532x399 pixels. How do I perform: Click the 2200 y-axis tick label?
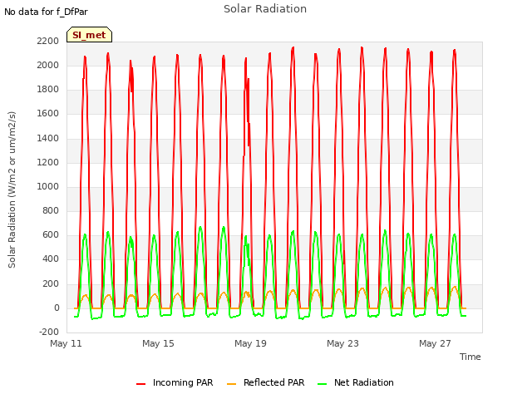48,41
